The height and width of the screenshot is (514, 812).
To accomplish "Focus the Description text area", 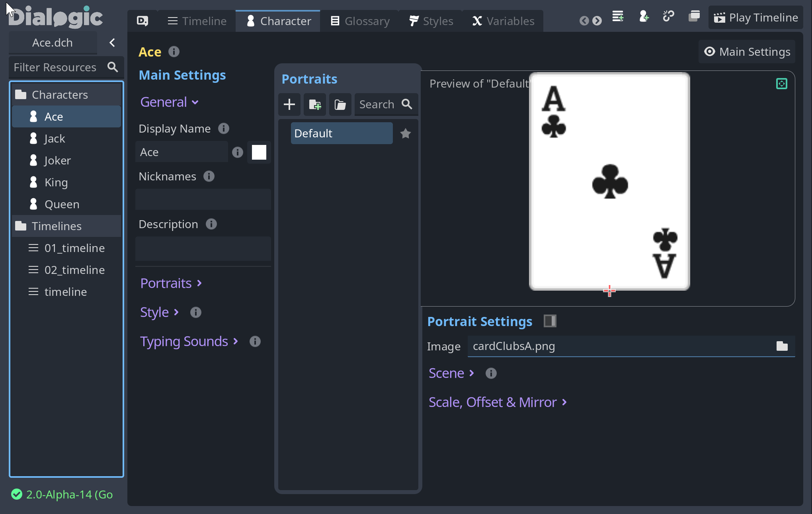I will [203, 249].
